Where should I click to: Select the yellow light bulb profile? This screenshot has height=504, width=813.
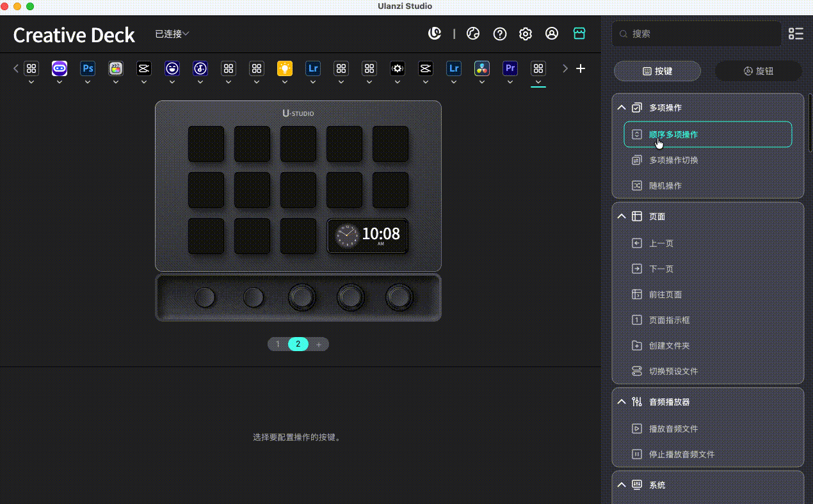click(x=285, y=68)
